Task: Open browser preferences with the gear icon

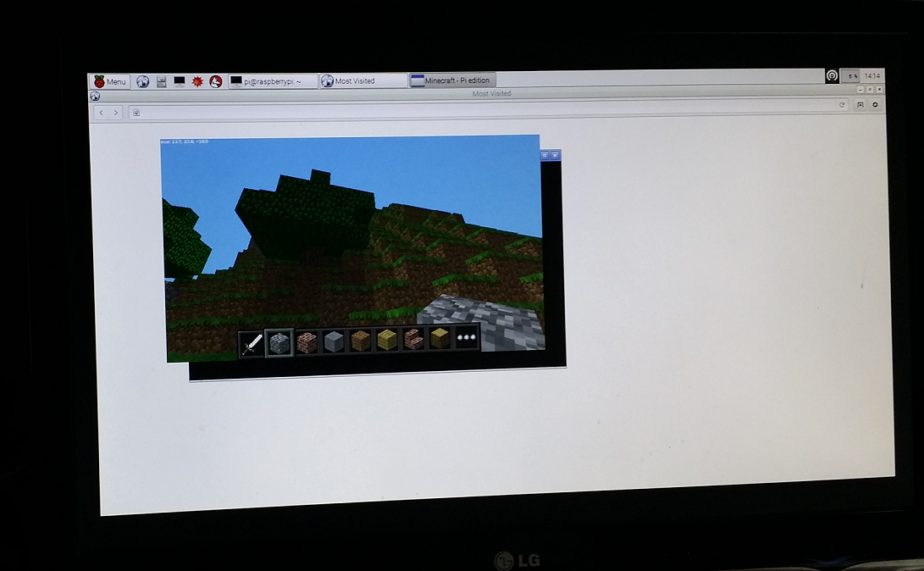Action: pos(875,104)
